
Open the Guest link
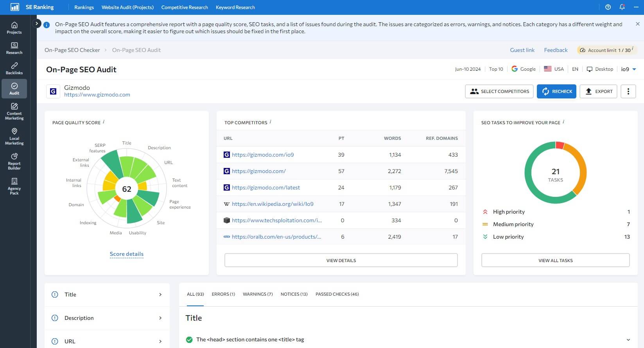point(522,50)
